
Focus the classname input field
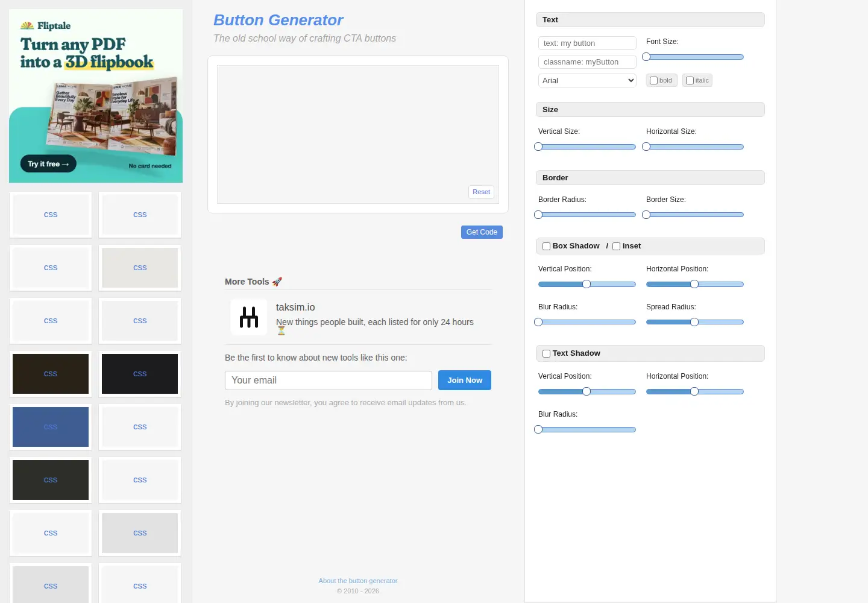click(587, 62)
